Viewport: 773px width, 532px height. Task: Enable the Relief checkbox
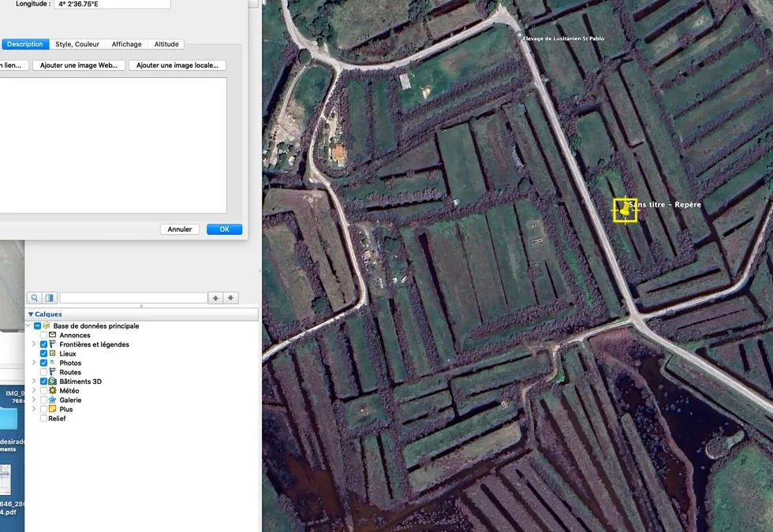pos(43,419)
